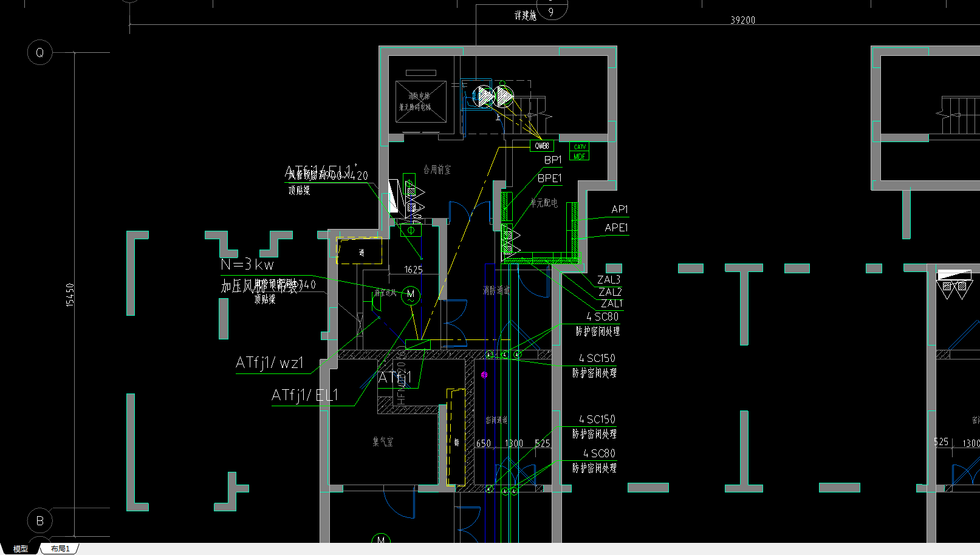
Task: Switch to the 模型 model tab
Action: pos(20,548)
